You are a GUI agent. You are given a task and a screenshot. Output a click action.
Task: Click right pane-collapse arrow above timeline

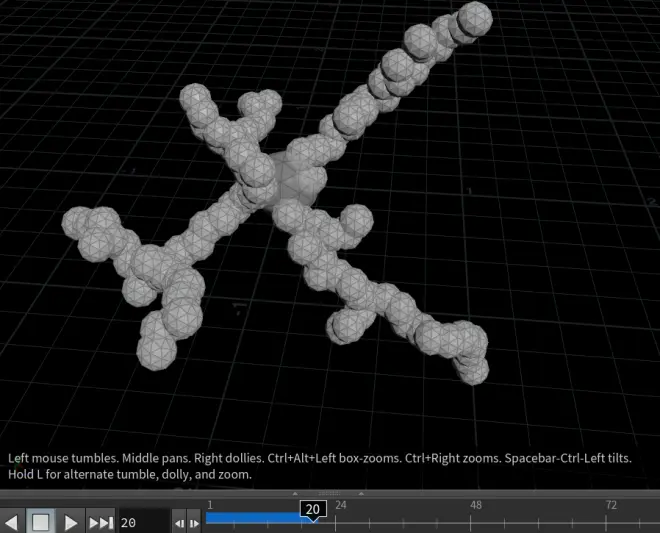(361, 493)
